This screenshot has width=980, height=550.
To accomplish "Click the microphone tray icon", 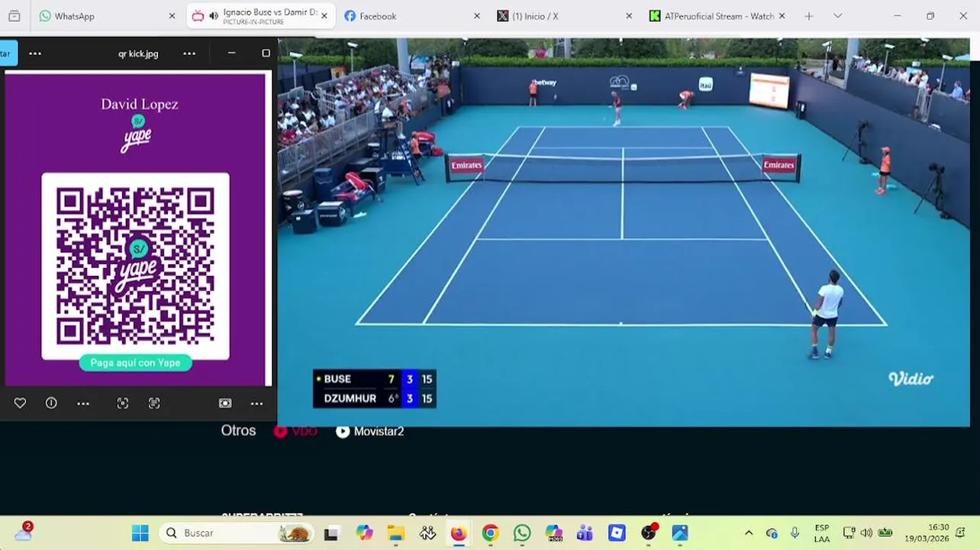I will pyautogui.click(x=795, y=533).
